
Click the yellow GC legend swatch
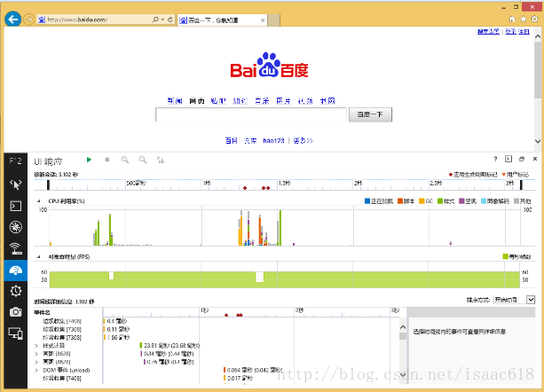pos(422,201)
